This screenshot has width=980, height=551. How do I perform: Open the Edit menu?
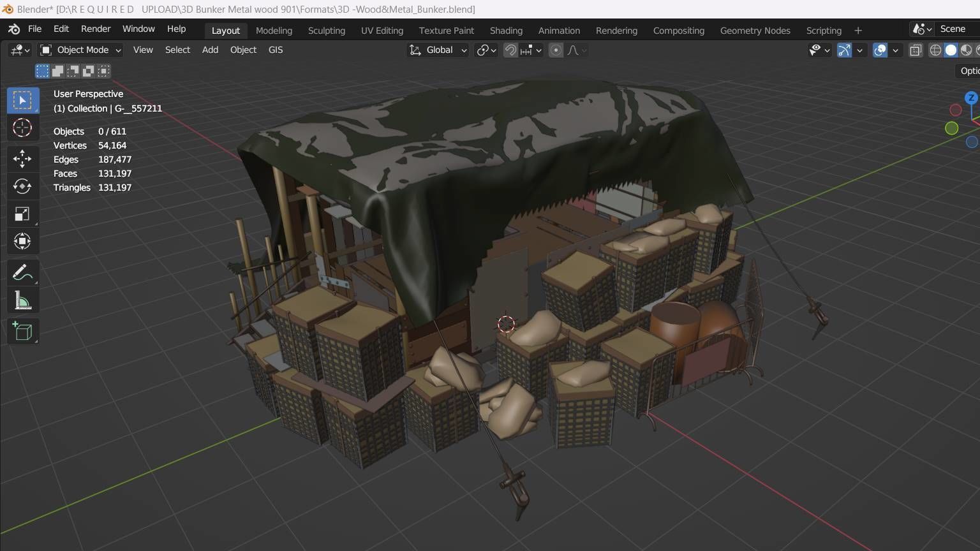pos(61,29)
